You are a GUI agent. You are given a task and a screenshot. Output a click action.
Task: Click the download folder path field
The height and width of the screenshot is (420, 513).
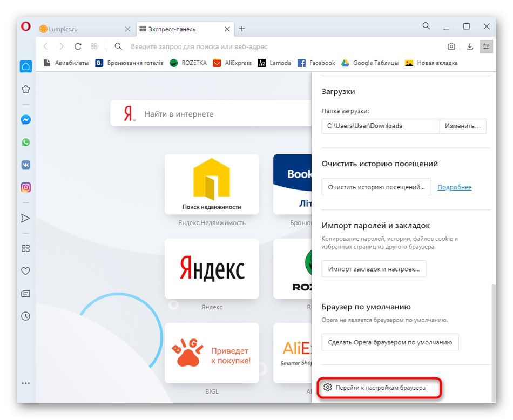(381, 126)
